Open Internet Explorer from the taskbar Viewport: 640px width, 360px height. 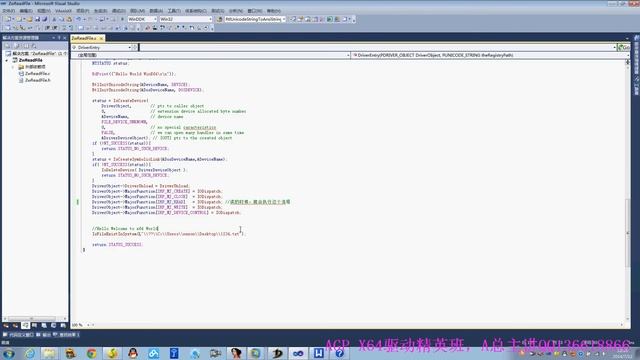(x=29, y=353)
